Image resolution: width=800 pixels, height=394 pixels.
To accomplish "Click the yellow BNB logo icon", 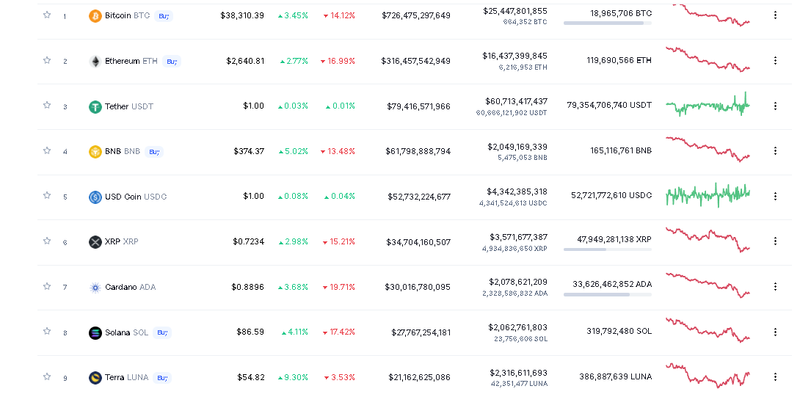I will coord(95,152).
